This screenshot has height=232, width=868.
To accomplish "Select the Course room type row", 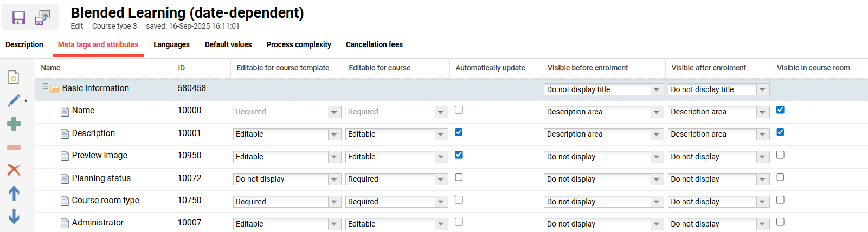I will (105, 201).
